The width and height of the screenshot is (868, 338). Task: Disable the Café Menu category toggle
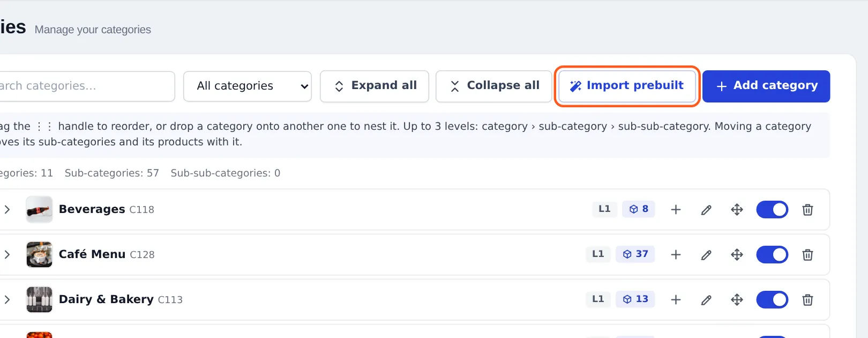pos(772,255)
